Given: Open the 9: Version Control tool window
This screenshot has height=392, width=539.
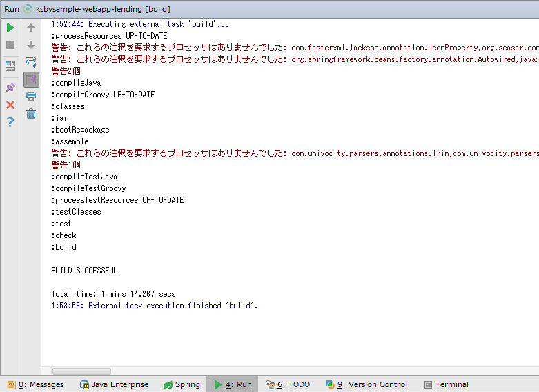Looking at the screenshot, I should [x=366, y=384].
